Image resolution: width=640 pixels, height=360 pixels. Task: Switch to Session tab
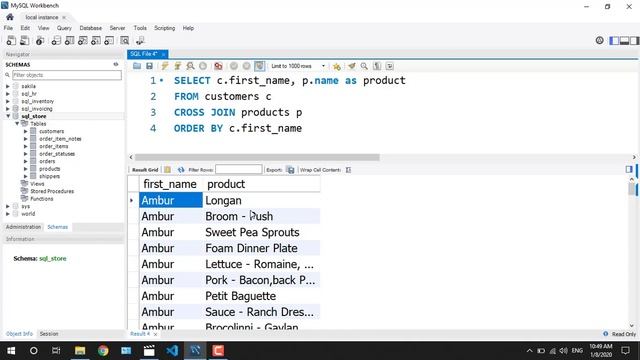coord(49,334)
